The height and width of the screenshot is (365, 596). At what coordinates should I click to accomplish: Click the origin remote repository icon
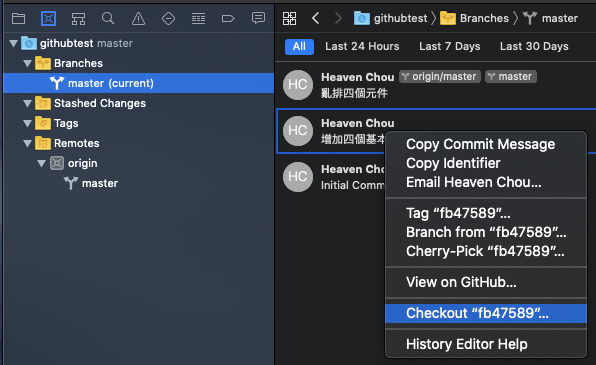point(57,163)
